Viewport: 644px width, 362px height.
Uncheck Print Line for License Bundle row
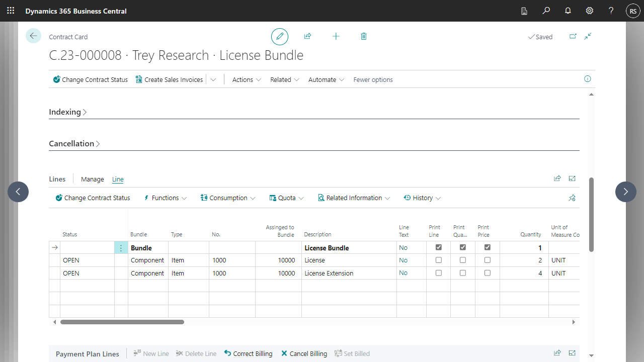coord(439,247)
